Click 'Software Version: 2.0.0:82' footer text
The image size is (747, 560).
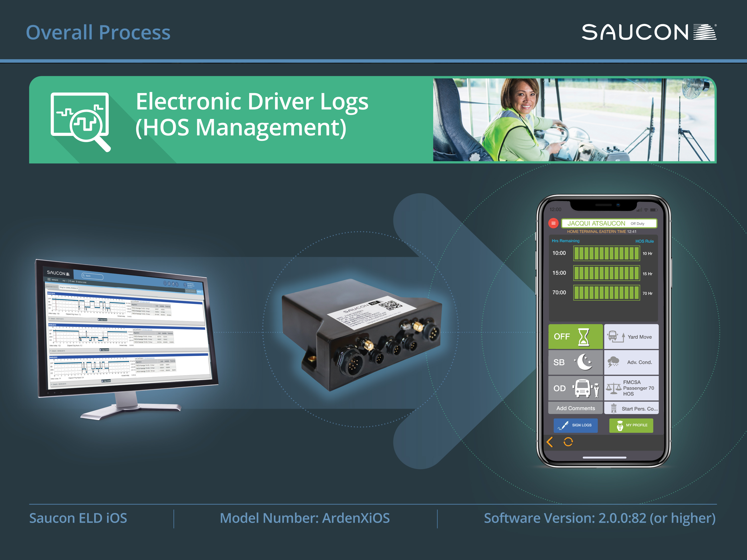tap(565, 518)
